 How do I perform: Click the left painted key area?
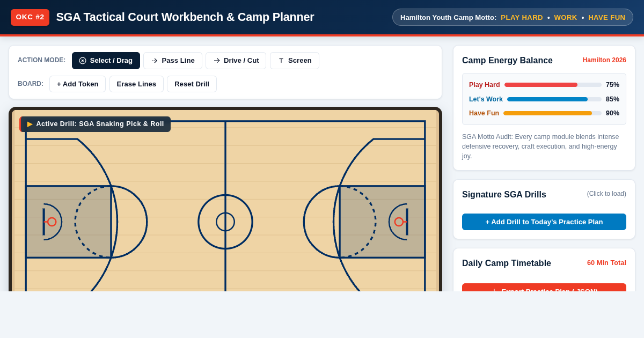(69, 222)
